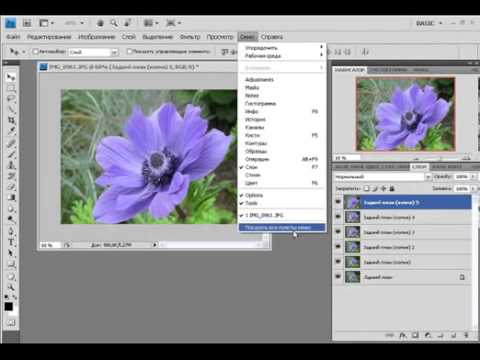Hide the 'Задний план (копия) 5' layer

tap(338, 202)
